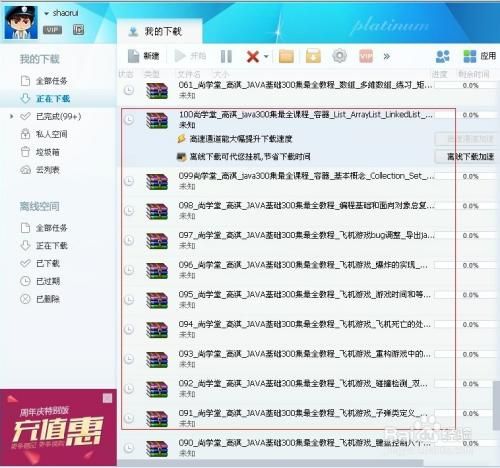Expand the 已完成(99+) tree arrow
The image size is (500, 468).
pyautogui.click(x=12, y=116)
